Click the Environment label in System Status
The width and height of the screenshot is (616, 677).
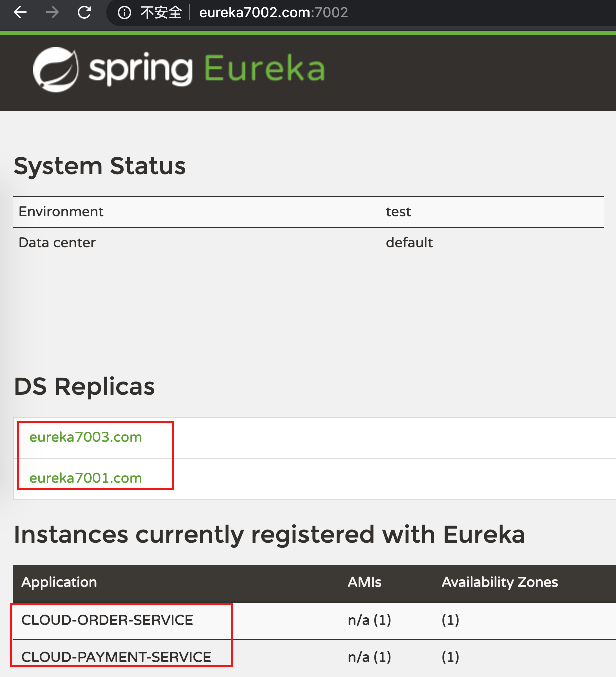[61, 212]
